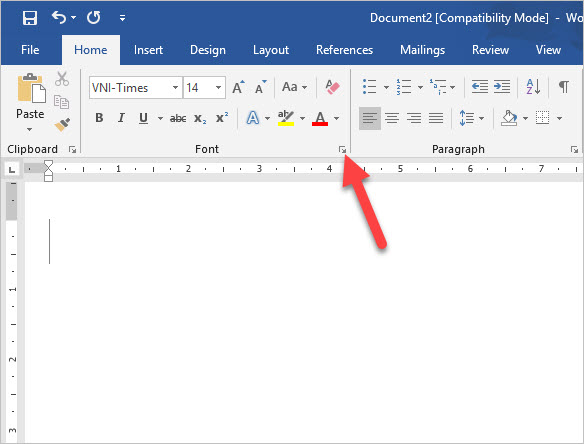Expand the font size dropdown list

point(218,88)
